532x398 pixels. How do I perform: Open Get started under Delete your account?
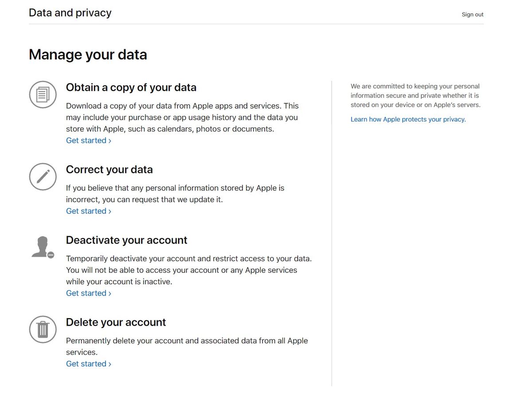[86, 363]
